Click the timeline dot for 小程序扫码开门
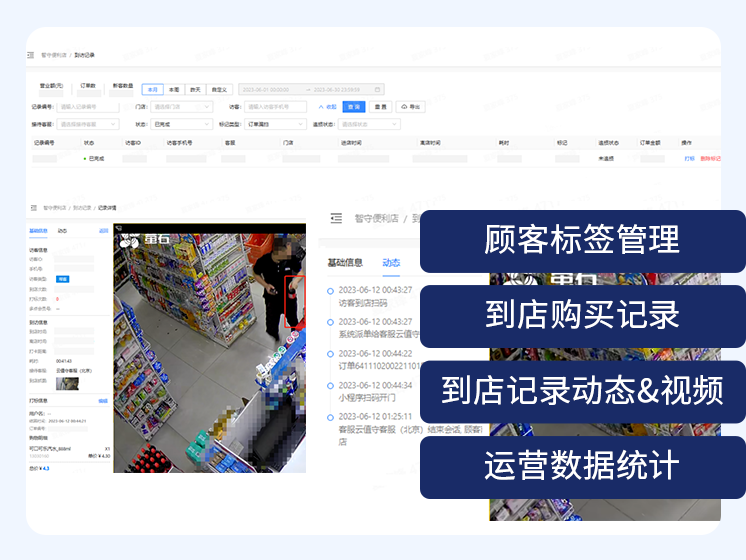 (x=331, y=386)
